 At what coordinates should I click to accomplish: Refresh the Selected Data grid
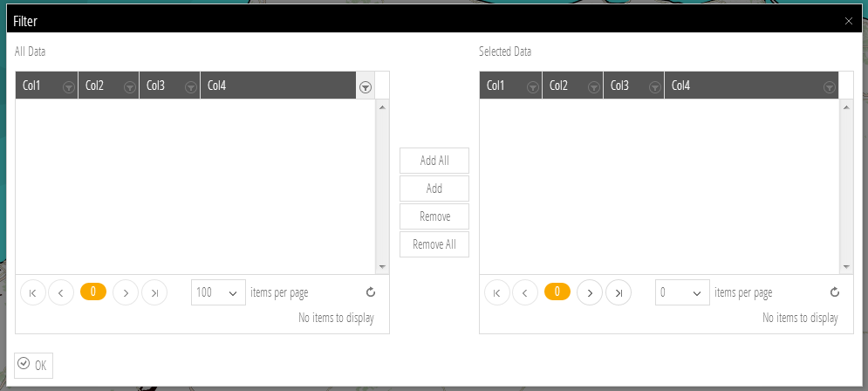coord(834,292)
